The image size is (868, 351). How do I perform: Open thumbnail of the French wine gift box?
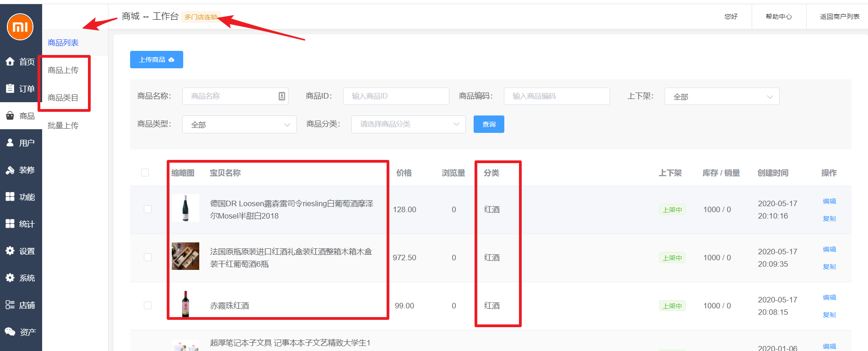tap(186, 256)
